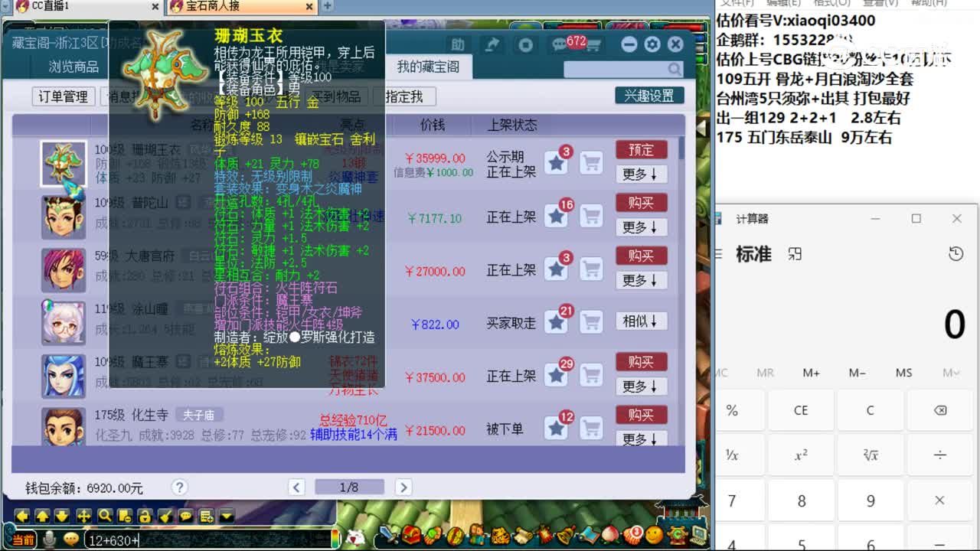Open the gear settings icon in 藏宝阁 header
The image size is (980, 551).
[x=652, y=44]
